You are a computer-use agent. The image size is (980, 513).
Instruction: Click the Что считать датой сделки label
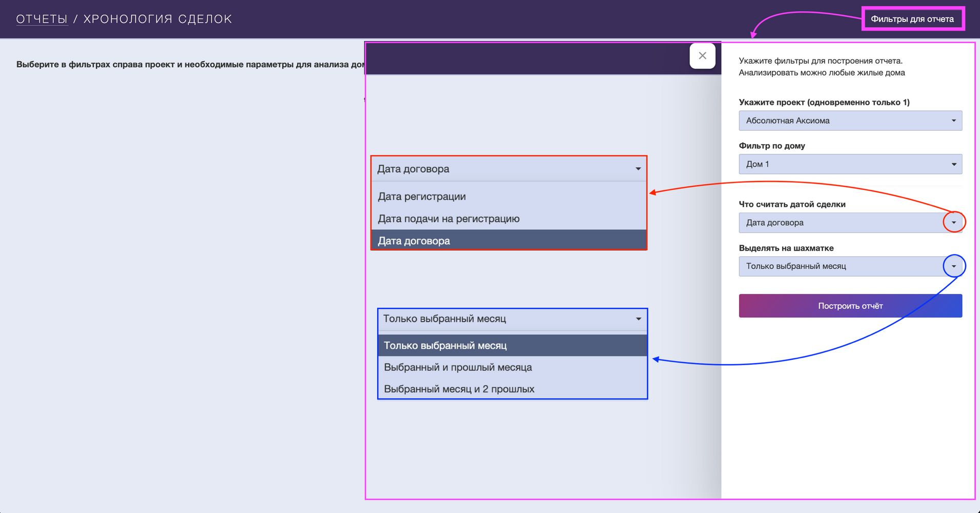pos(792,204)
